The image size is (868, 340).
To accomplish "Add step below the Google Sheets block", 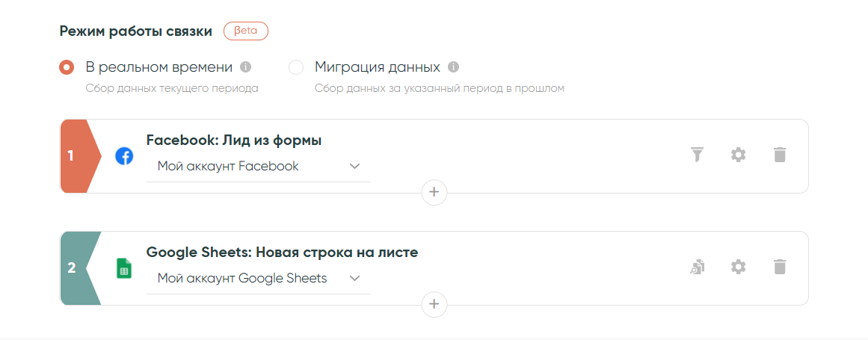I will [x=434, y=305].
